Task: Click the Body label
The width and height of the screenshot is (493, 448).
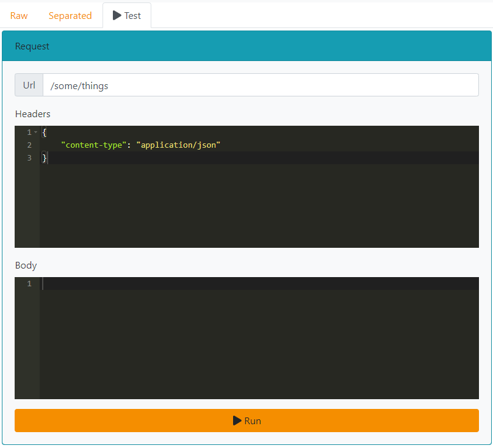Action: (26, 266)
